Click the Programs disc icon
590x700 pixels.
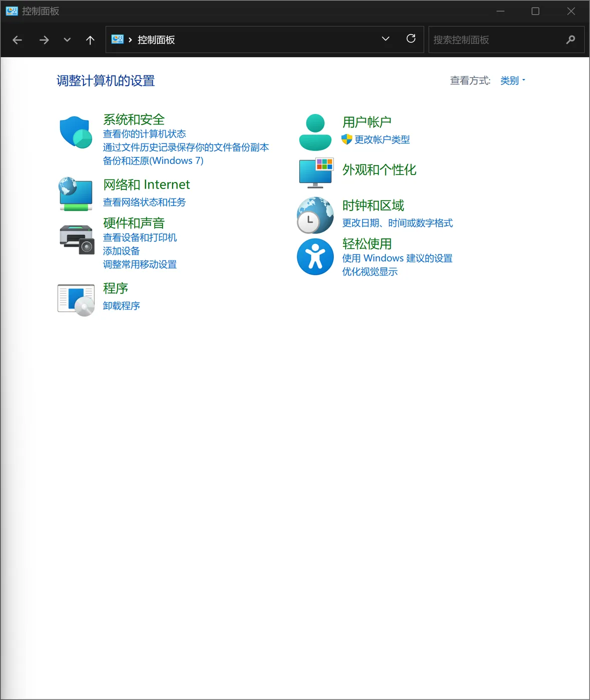[76, 300]
